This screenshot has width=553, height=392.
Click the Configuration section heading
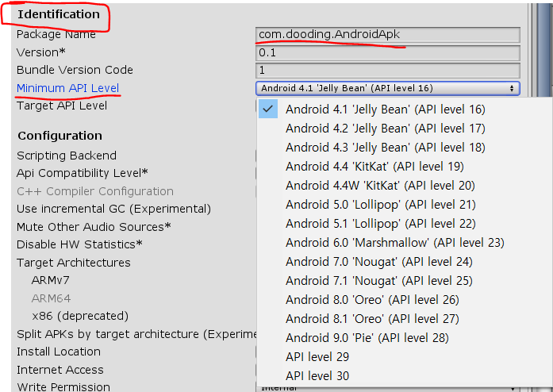pyautogui.click(x=60, y=136)
